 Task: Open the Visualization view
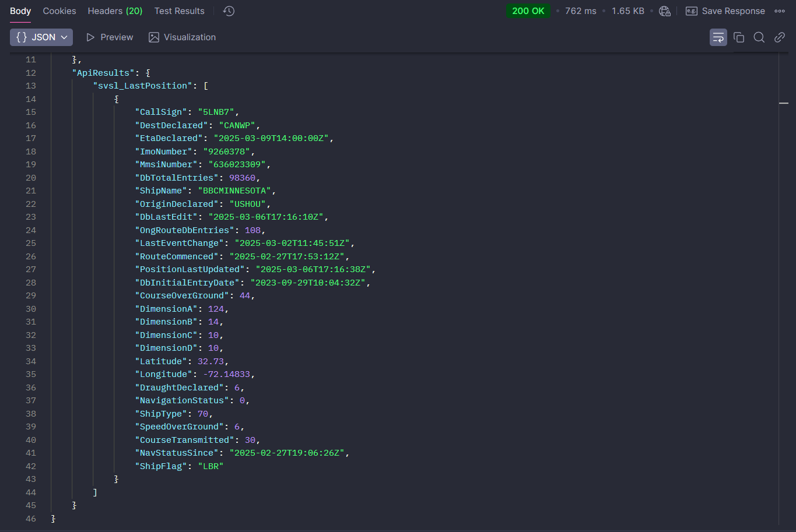pyautogui.click(x=182, y=37)
